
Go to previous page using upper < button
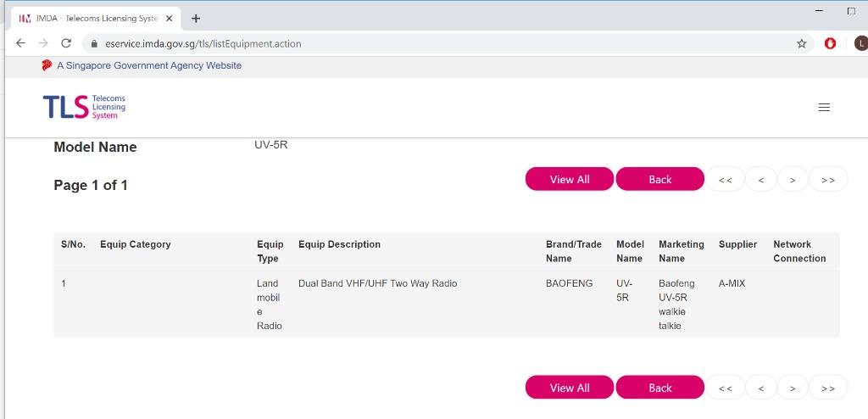click(761, 179)
